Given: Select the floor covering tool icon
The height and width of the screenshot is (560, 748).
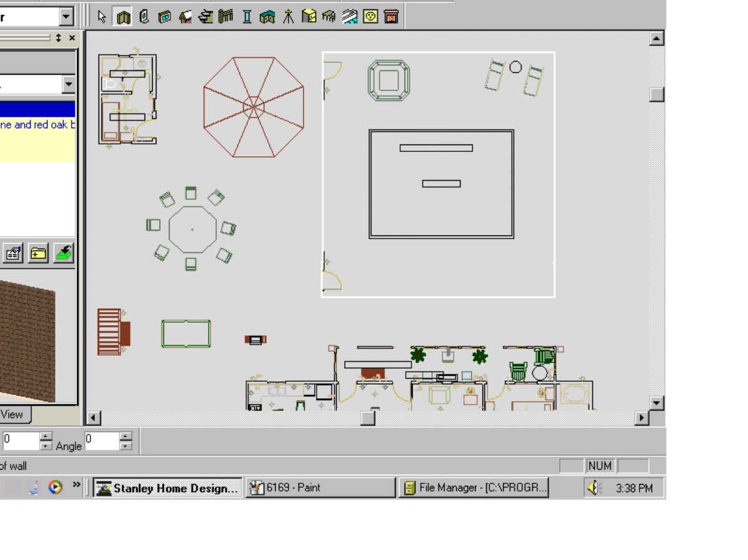Looking at the screenshot, I should tap(185, 17).
